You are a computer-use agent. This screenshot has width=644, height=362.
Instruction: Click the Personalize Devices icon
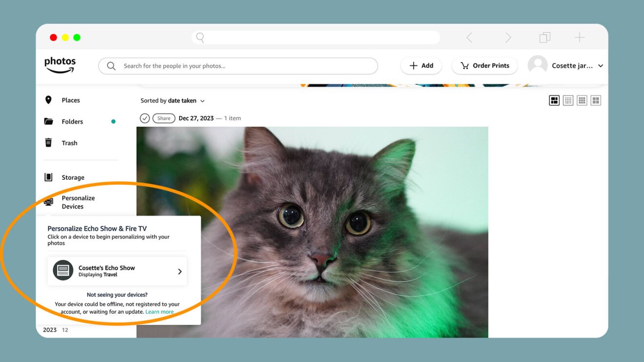pyautogui.click(x=48, y=202)
